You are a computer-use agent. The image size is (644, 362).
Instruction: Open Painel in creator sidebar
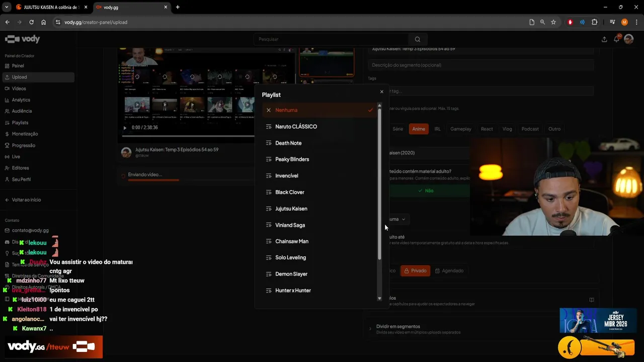pyautogui.click(x=38, y=66)
